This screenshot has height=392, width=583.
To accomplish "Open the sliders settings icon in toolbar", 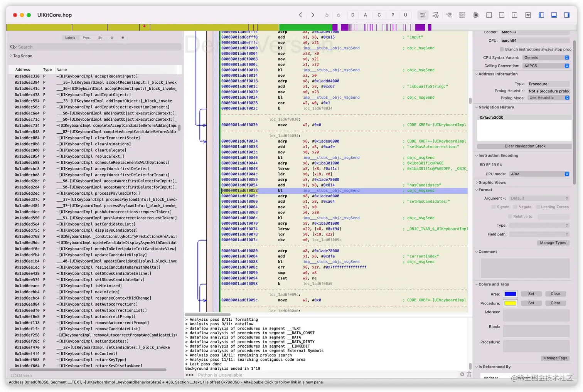I will [528, 15].
